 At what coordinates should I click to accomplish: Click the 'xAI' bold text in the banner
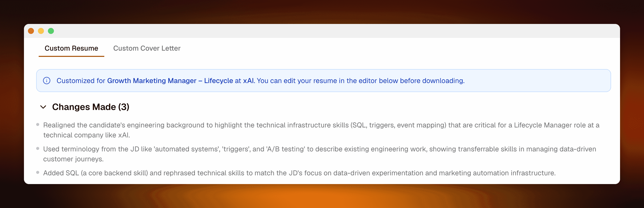[x=249, y=81]
